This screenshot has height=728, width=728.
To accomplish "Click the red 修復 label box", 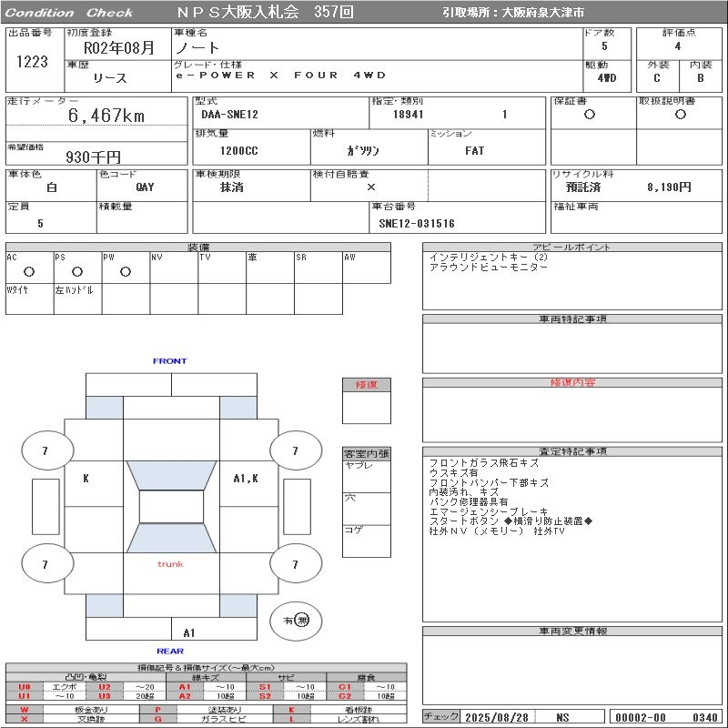I will pos(366,385).
